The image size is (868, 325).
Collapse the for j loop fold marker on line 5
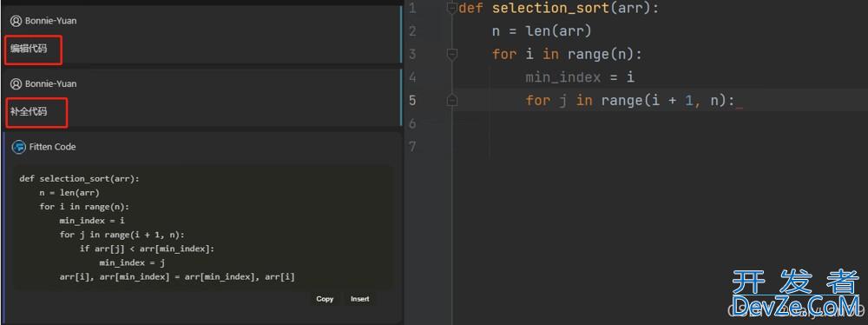[452, 100]
